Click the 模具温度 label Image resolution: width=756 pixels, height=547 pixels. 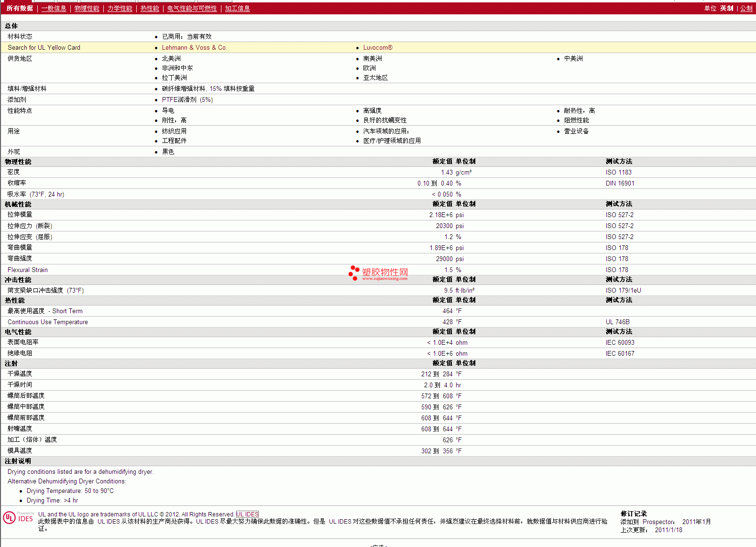20,450
